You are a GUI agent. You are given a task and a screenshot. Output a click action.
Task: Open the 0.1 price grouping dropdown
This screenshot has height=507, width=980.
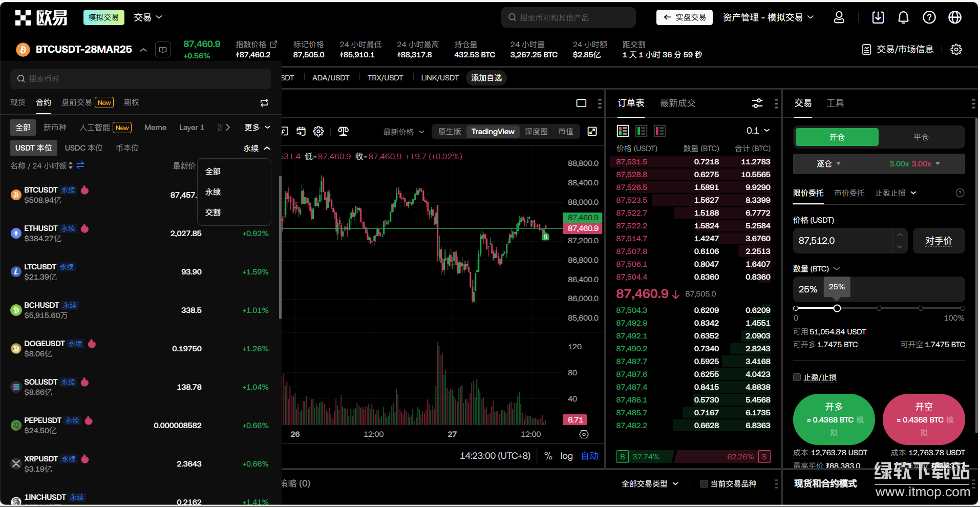click(x=758, y=131)
